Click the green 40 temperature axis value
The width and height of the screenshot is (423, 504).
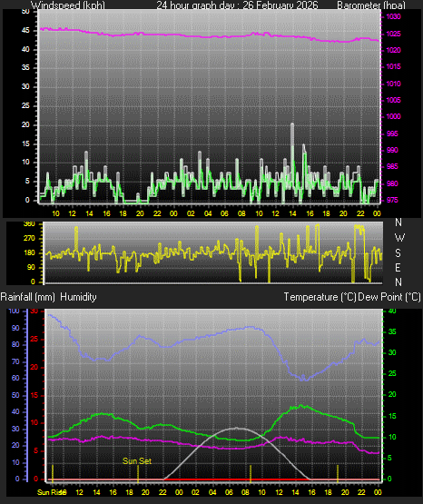click(x=392, y=311)
